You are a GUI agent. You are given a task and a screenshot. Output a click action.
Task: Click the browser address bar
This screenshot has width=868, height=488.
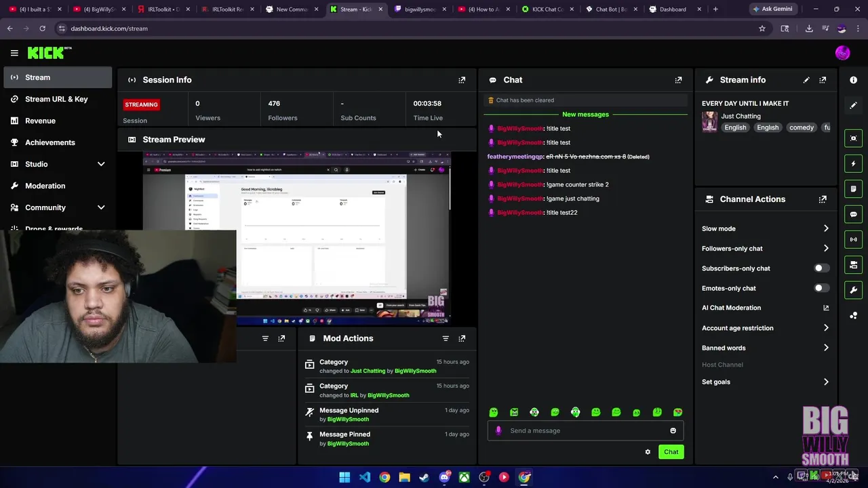pos(407,28)
